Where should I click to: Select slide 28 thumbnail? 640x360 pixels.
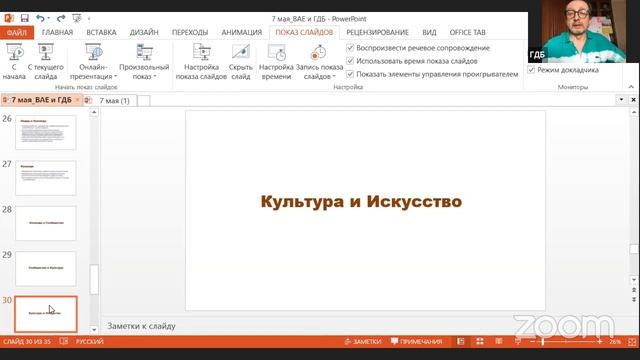coord(46,223)
